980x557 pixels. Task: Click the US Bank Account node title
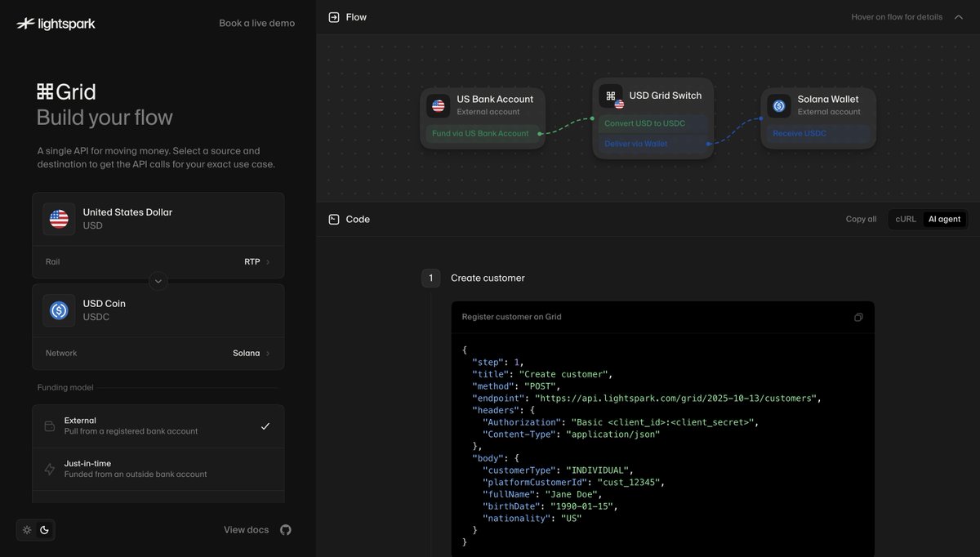tap(495, 100)
